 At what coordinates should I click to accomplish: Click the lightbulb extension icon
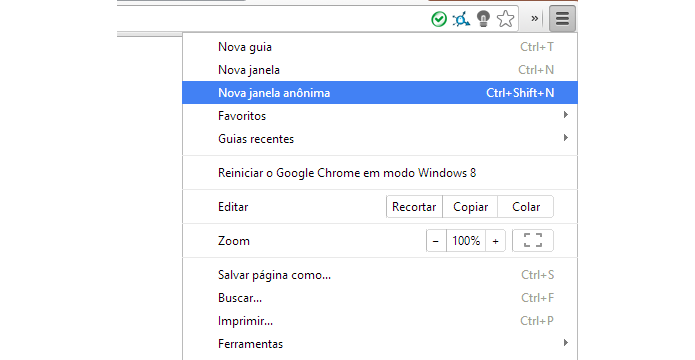[483, 19]
